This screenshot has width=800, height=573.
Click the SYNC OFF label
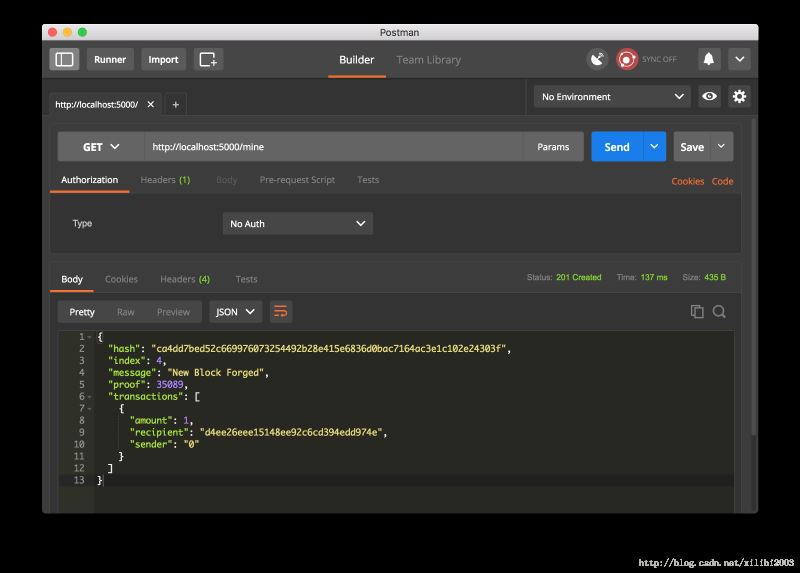coord(659,59)
